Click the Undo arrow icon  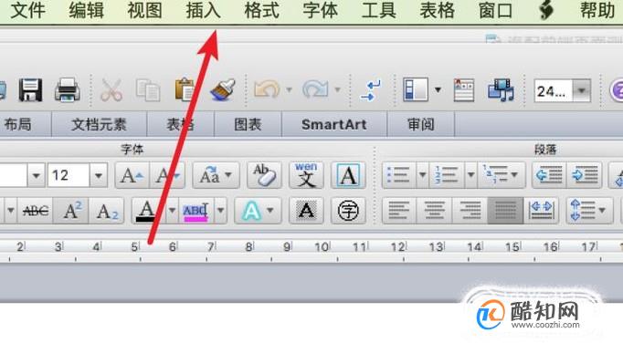pos(267,89)
